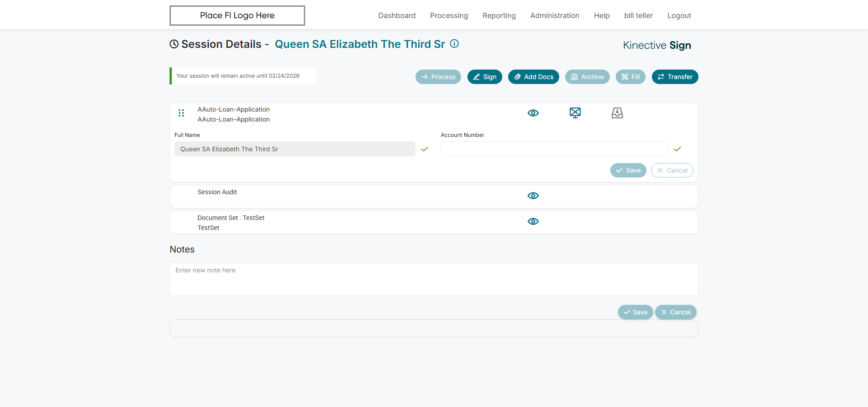Cancel the new note
The image size is (868, 407).
676,312
